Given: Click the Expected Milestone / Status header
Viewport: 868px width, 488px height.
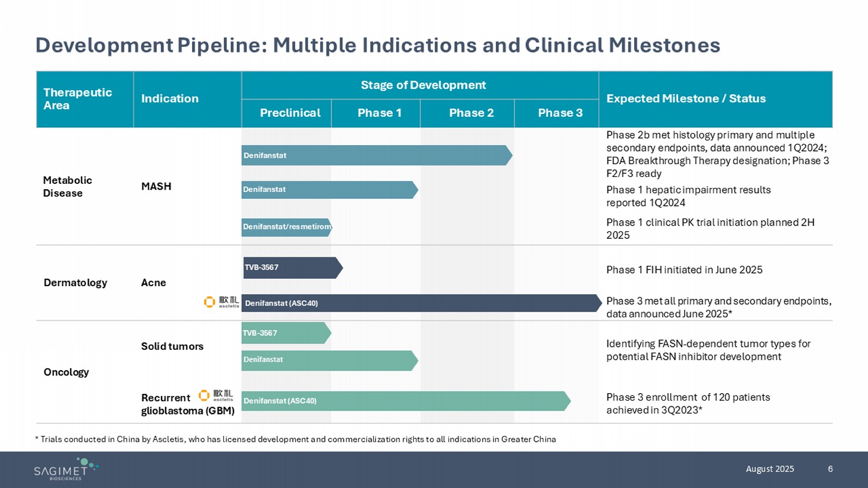Looking at the screenshot, I should (x=686, y=99).
